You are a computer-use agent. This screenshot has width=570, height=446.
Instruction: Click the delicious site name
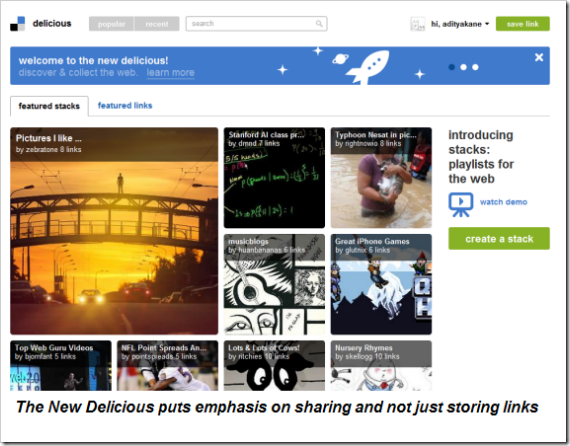(x=52, y=24)
